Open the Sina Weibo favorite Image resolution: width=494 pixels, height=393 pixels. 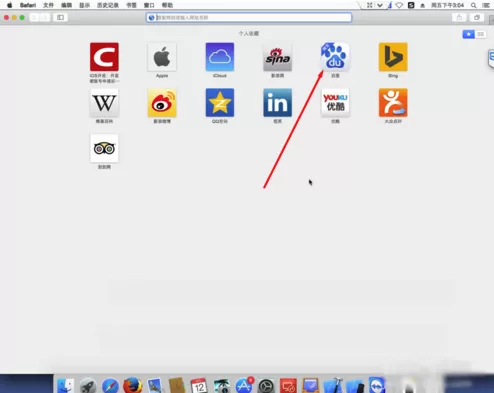pos(162,103)
